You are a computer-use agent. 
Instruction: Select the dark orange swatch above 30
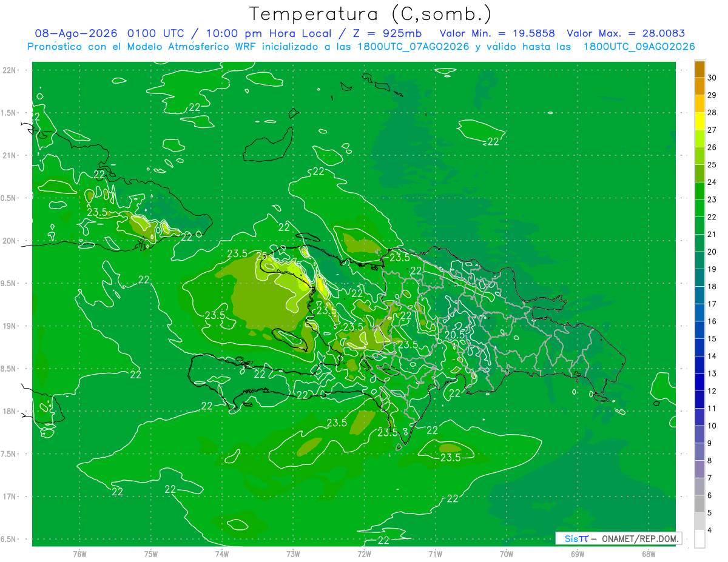[x=699, y=69]
